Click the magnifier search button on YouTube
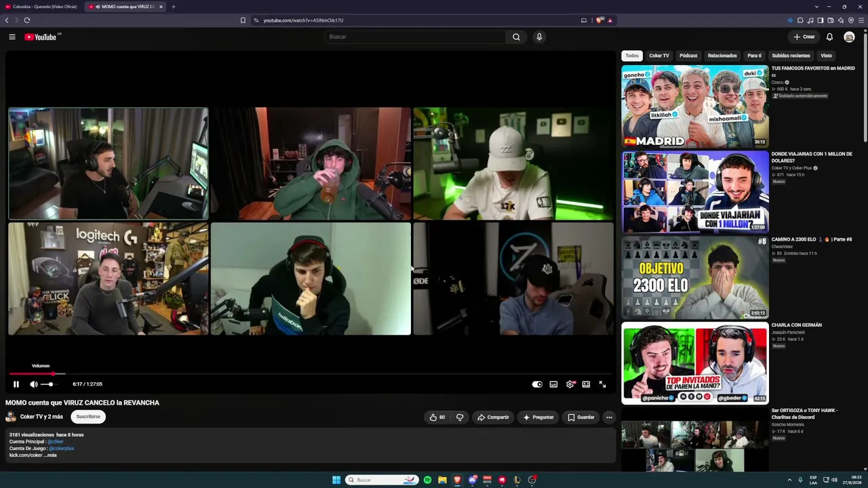Image resolution: width=868 pixels, height=488 pixels. point(516,37)
